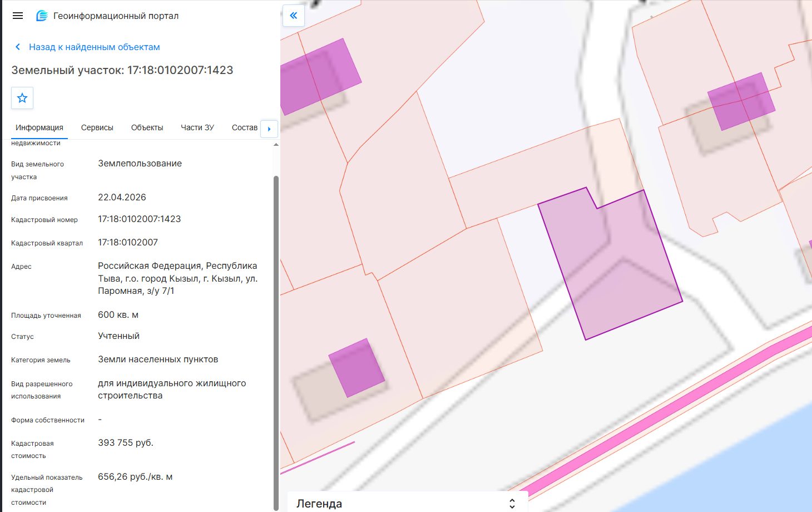Click the plot type value 'Землепользование'
Viewport: 812px width, 512px height.
click(140, 164)
